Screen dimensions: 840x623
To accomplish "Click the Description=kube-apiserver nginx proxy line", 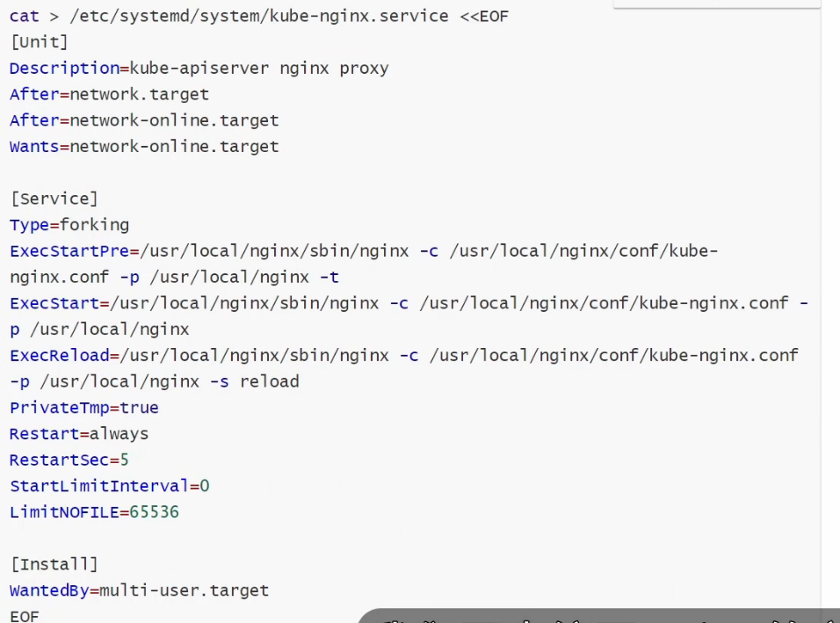I will point(199,69).
